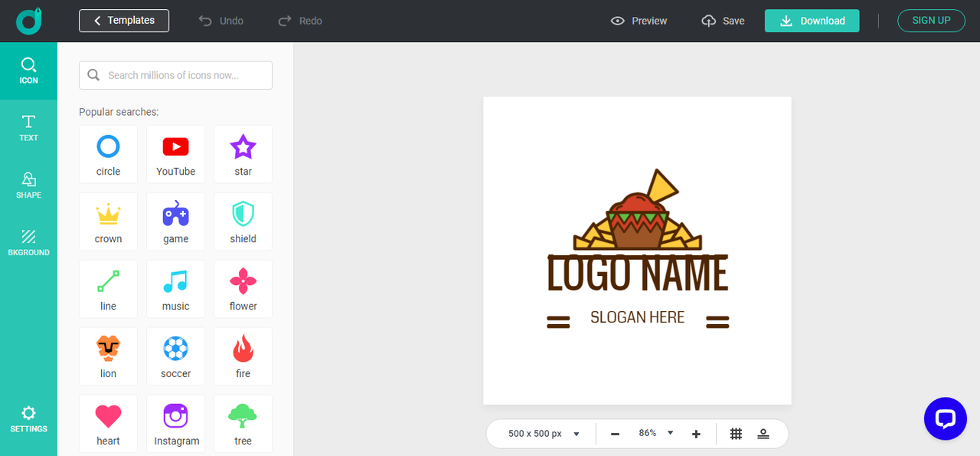Select the LOGO NAME text on canvas
Screen dimensions: 980x456
tap(638, 274)
